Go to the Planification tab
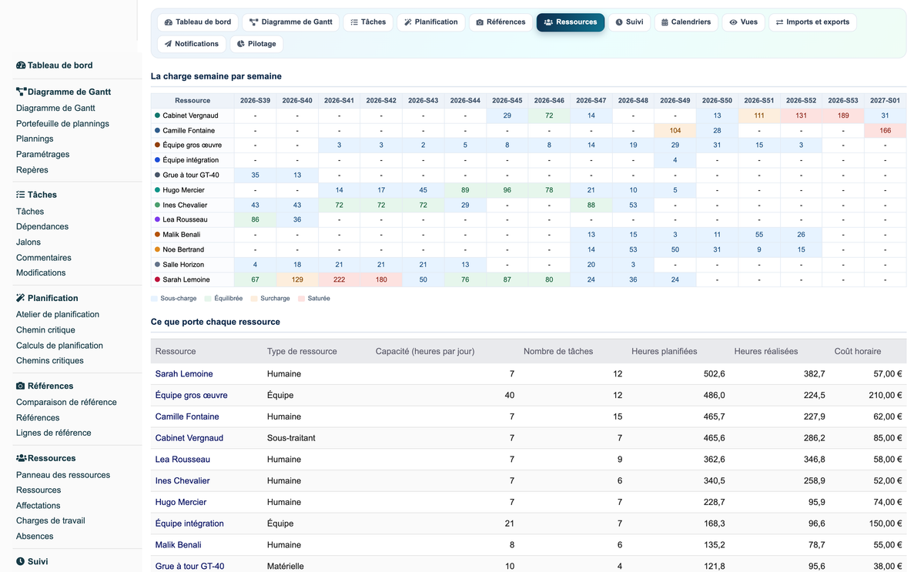 tap(430, 22)
